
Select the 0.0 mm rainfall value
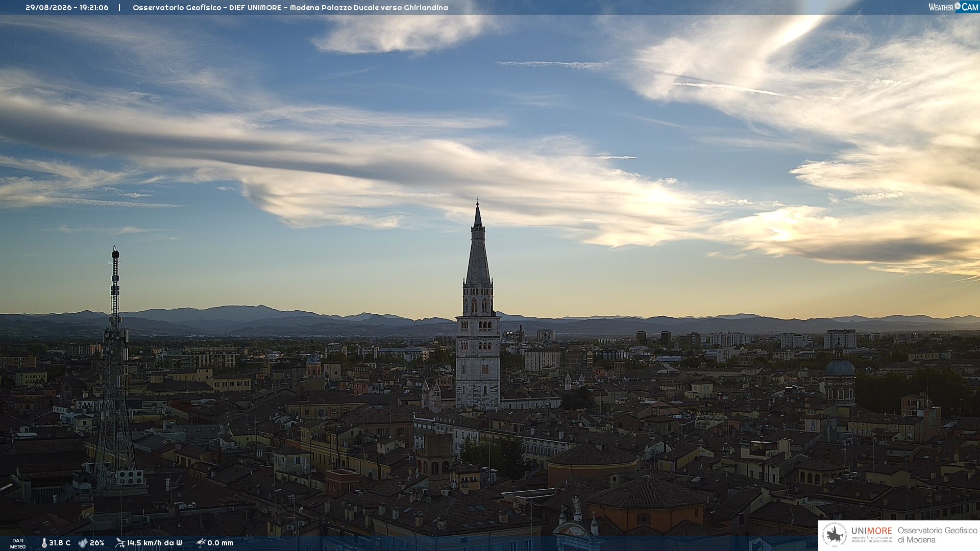pyautogui.click(x=220, y=543)
